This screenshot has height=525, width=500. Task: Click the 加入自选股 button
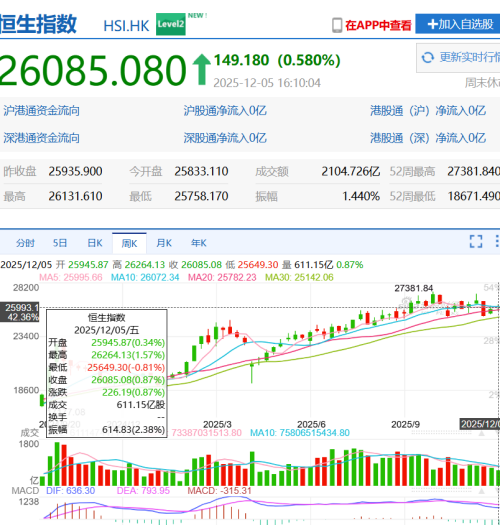(x=457, y=24)
